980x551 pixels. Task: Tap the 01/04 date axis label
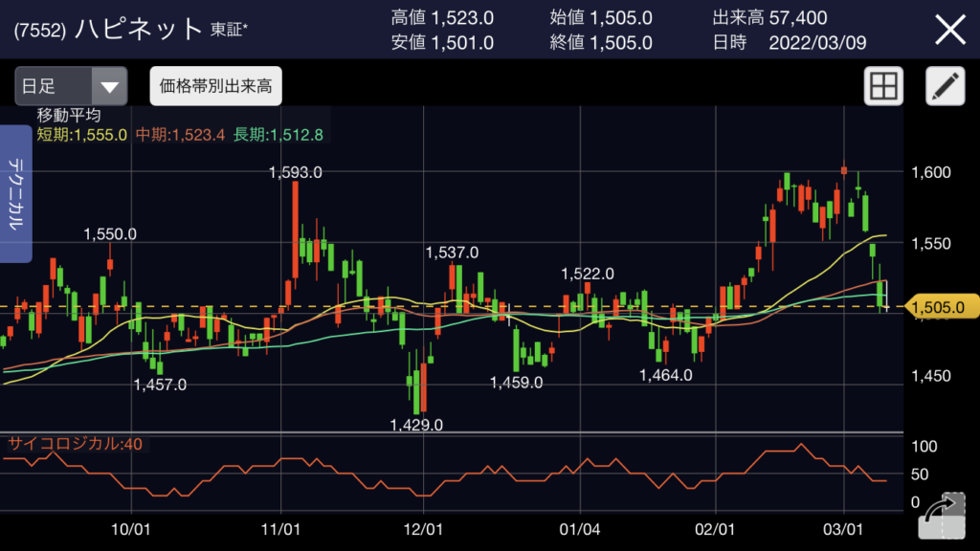click(x=579, y=530)
